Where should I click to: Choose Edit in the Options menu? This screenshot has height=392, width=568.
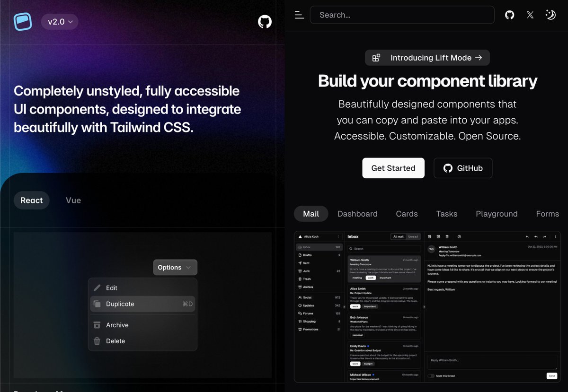pyautogui.click(x=142, y=288)
